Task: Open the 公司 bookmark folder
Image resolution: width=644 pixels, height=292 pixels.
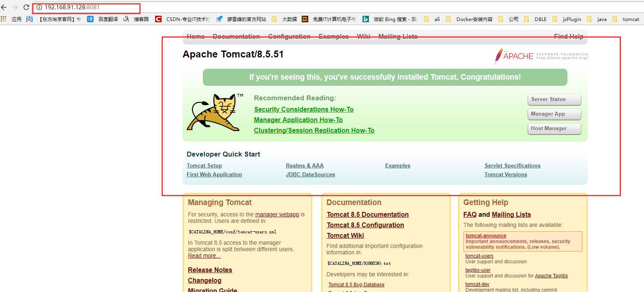Action: [x=508, y=19]
